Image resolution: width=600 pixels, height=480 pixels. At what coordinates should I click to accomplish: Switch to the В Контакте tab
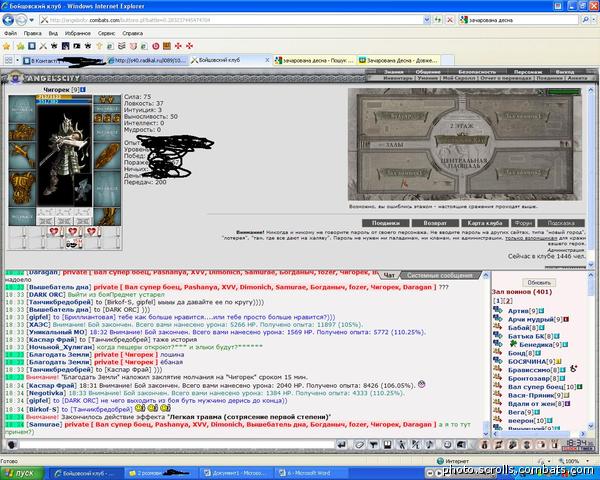pyautogui.click(x=63, y=60)
